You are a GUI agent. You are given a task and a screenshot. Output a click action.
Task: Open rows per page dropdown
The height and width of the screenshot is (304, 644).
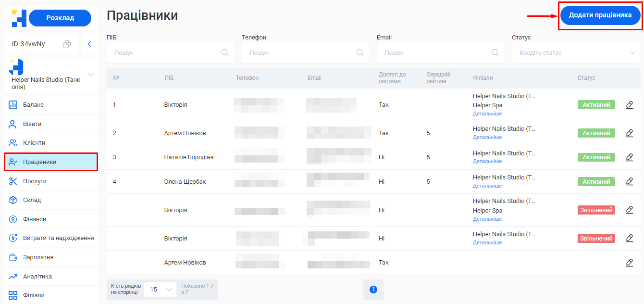(x=160, y=290)
